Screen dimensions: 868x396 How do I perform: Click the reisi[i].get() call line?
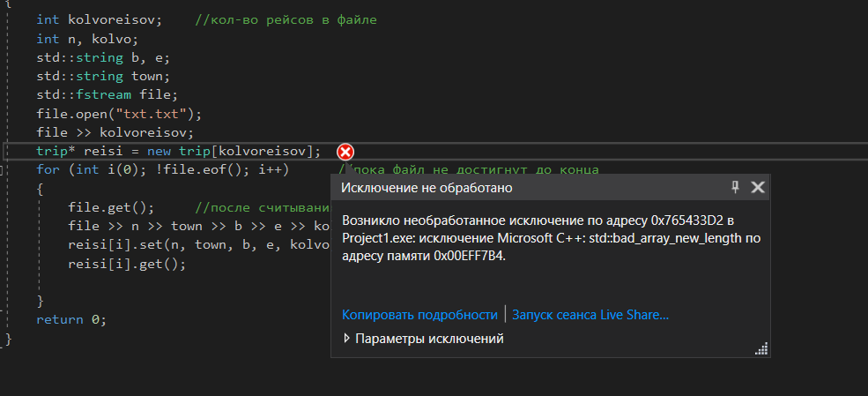[x=127, y=263]
